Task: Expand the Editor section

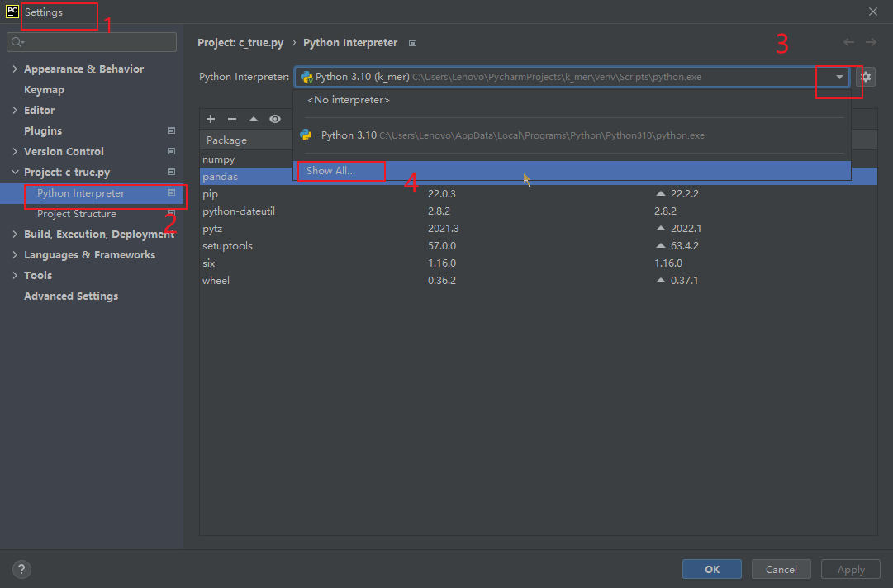Action: [15, 111]
